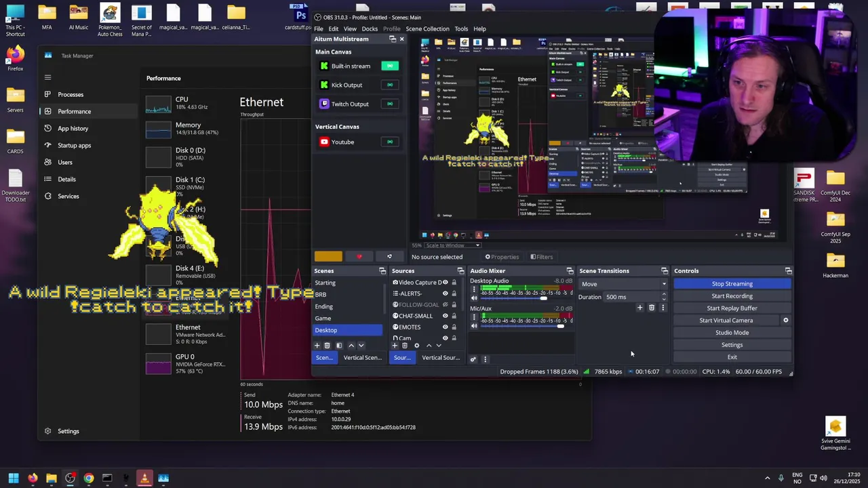Float the Controls dock panel

788,271
